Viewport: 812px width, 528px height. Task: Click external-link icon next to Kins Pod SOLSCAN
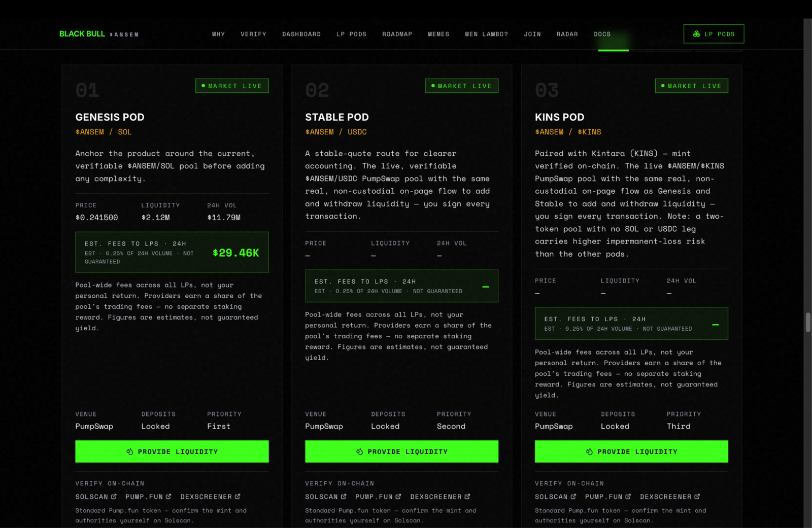[x=573, y=497]
